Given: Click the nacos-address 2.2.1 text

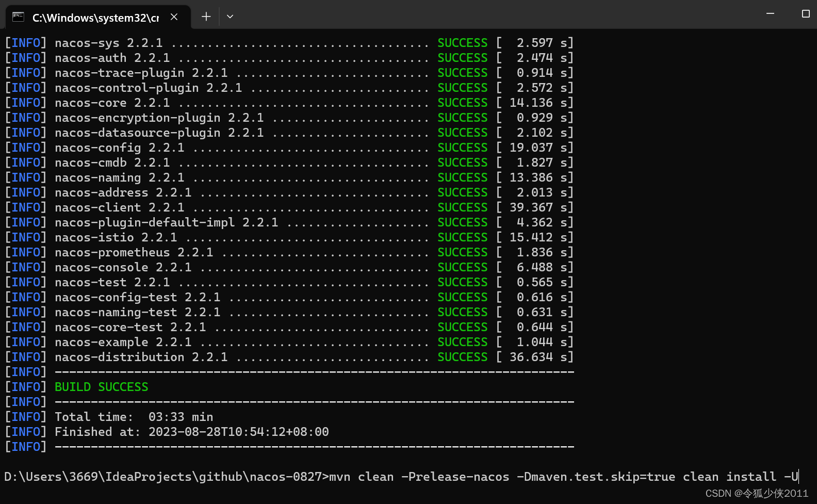Looking at the screenshot, I should click(x=123, y=192).
